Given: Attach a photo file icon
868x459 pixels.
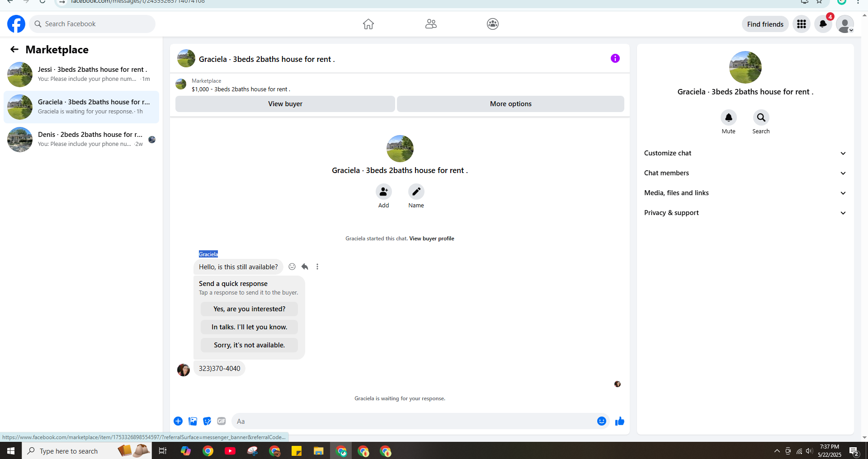Looking at the screenshot, I should coord(193,421).
